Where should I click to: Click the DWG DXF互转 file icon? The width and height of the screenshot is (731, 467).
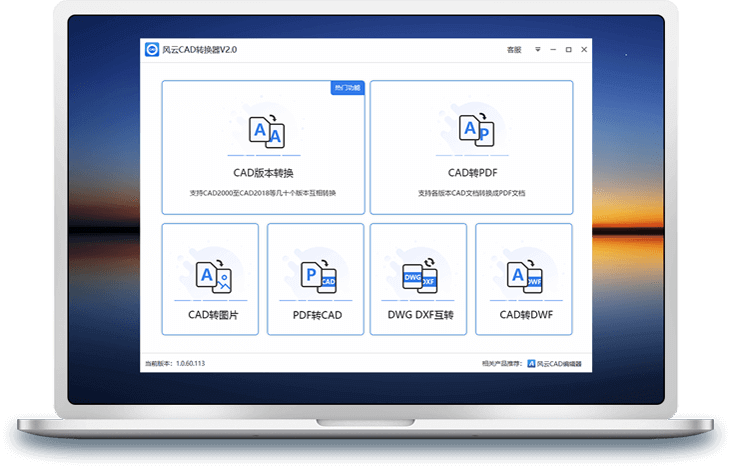420,275
